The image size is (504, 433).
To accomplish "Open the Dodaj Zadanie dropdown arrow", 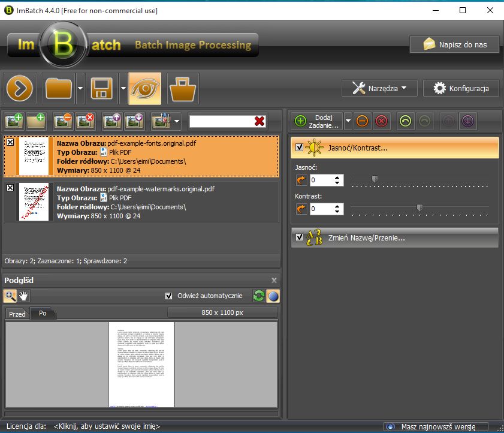I will [348, 121].
